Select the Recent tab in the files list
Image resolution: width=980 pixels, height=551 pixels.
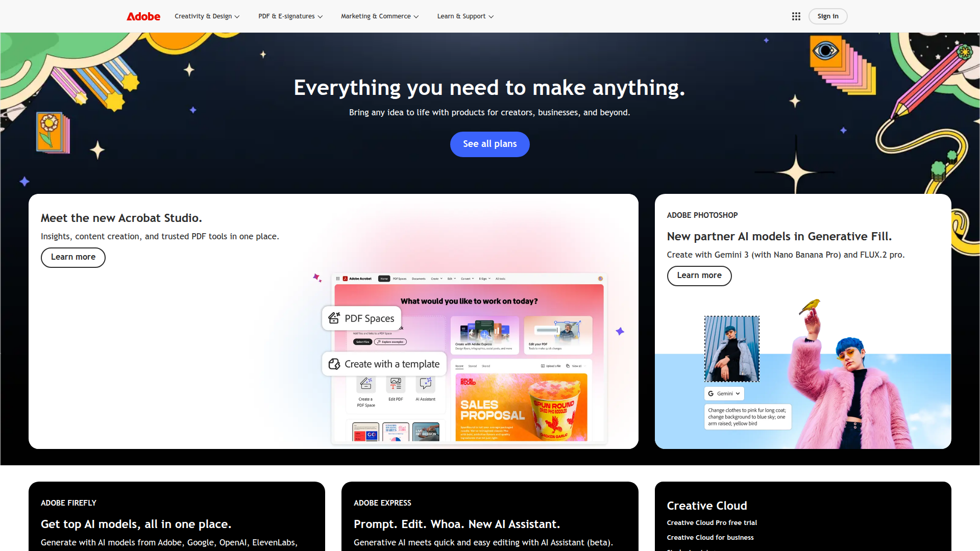click(x=459, y=366)
